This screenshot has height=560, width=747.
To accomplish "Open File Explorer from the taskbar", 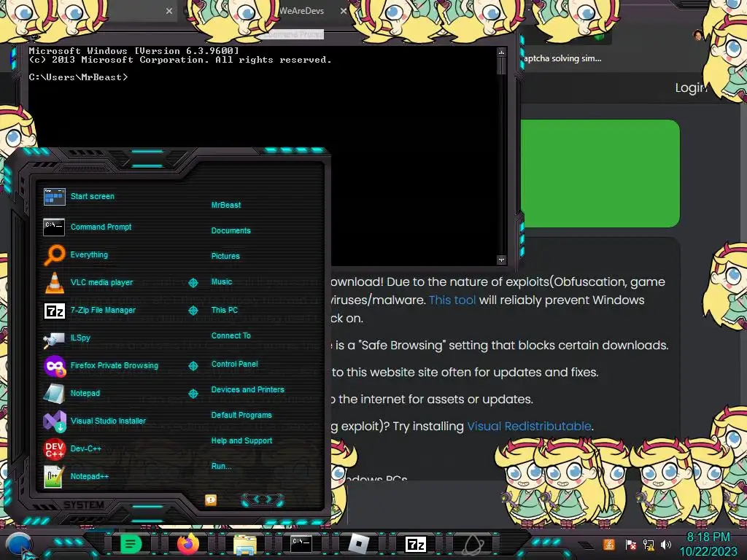I will tap(244, 544).
